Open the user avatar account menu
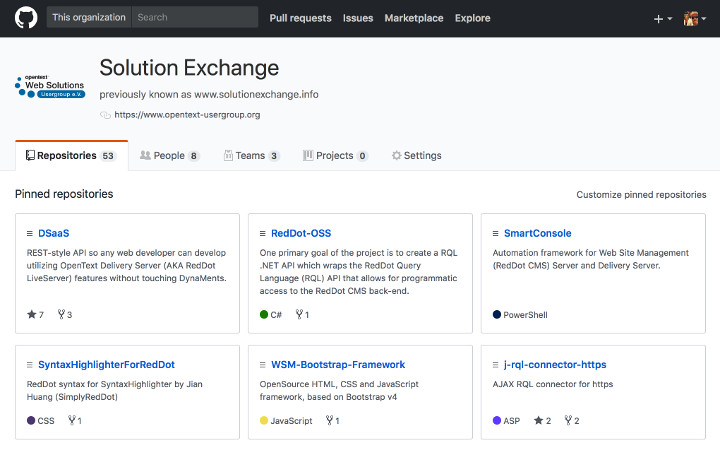The image size is (720, 455). 695,19
